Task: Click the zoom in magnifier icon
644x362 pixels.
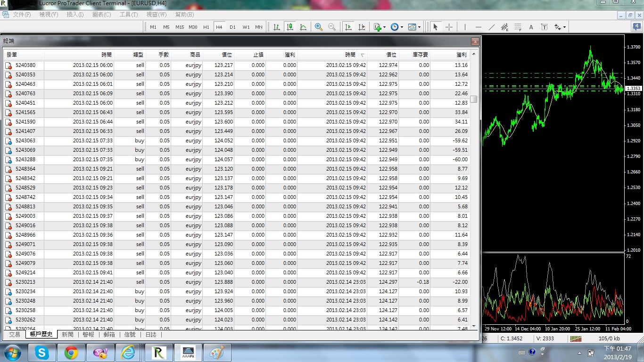Action: click(319, 27)
